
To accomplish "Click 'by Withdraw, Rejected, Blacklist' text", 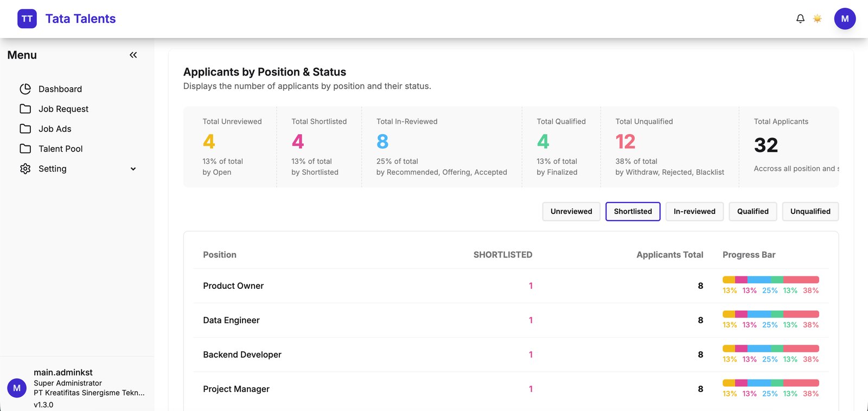I will coord(669,172).
